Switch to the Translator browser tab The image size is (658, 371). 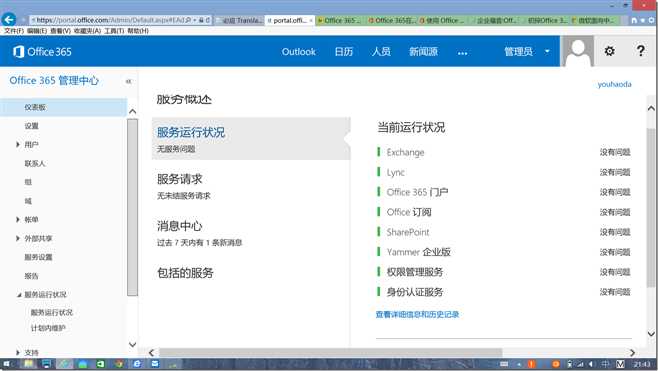[x=240, y=20]
